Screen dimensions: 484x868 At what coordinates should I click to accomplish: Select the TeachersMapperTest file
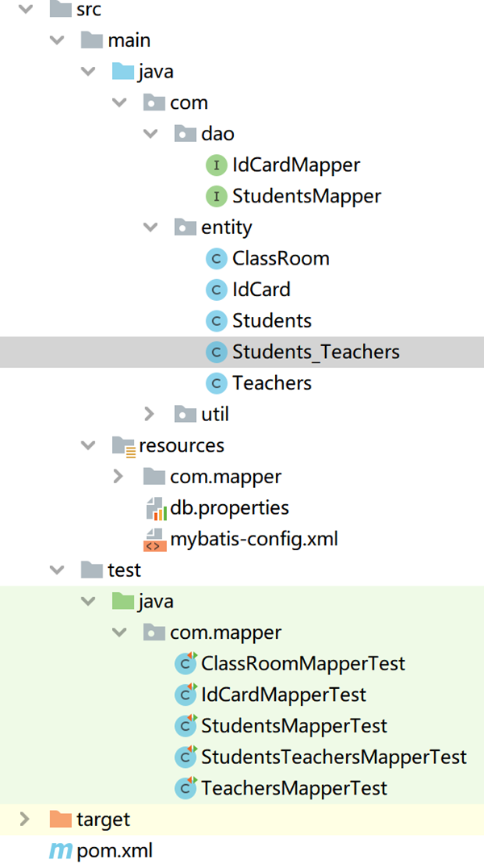(294, 787)
